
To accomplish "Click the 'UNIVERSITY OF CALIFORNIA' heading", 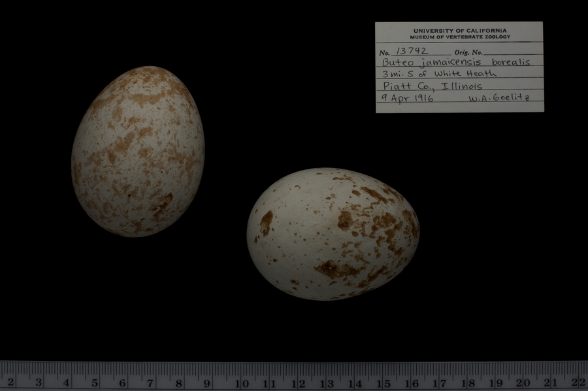I will click(x=460, y=31).
